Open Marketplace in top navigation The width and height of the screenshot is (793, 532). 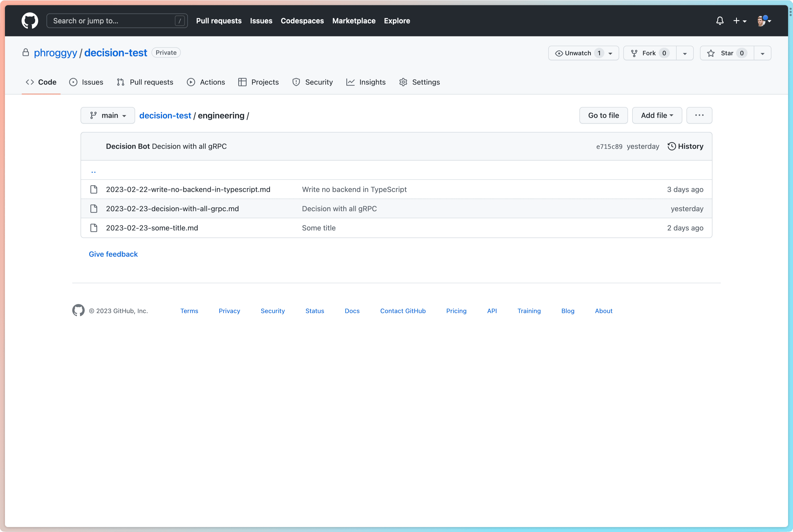point(354,21)
